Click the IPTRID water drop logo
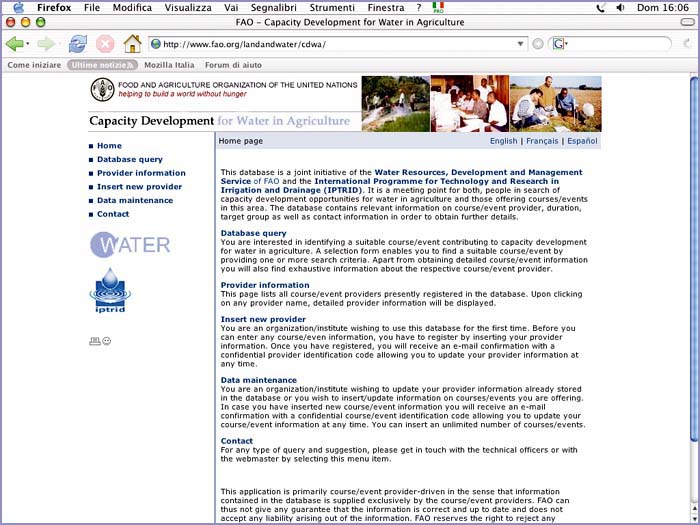 [110, 292]
